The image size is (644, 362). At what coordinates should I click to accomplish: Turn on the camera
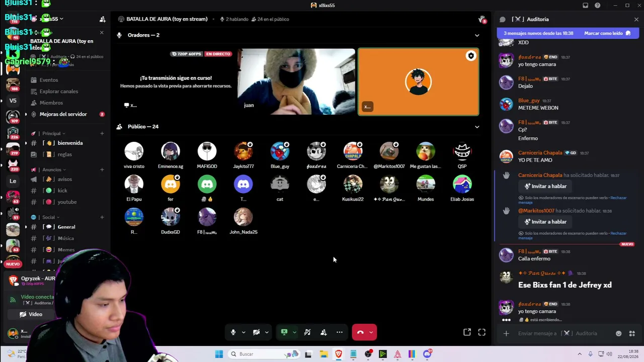coord(256,332)
